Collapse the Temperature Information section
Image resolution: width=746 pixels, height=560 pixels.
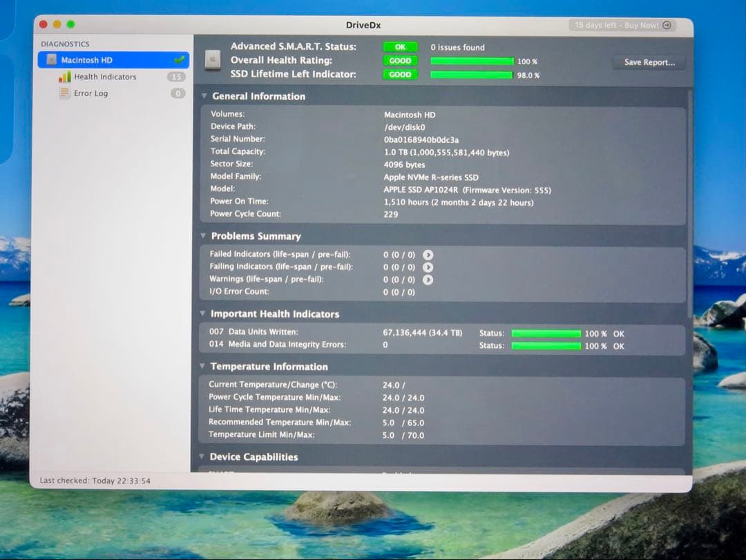tap(202, 367)
